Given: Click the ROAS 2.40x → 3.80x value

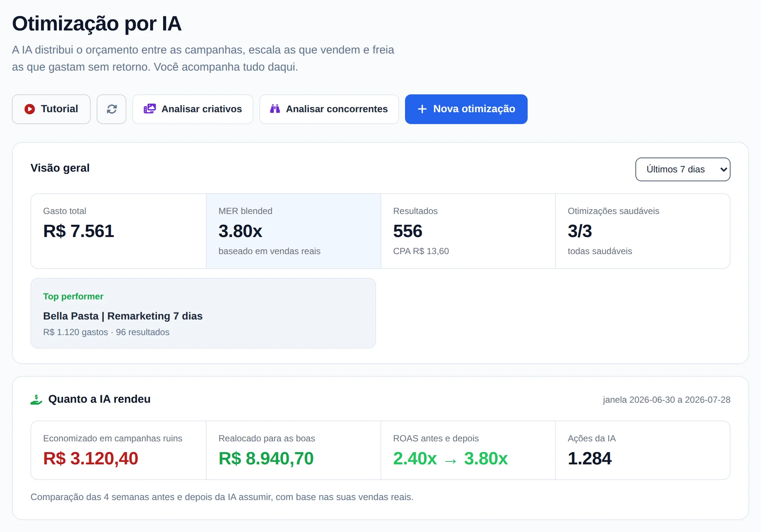Looking at the screenshot, I should coord(450,458).
